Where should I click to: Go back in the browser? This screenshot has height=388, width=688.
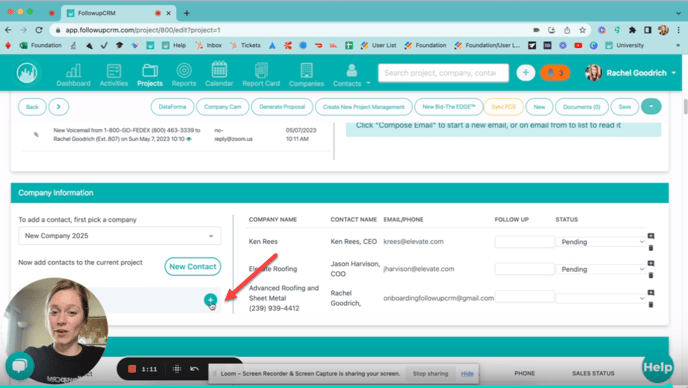(x=8, y=30)
